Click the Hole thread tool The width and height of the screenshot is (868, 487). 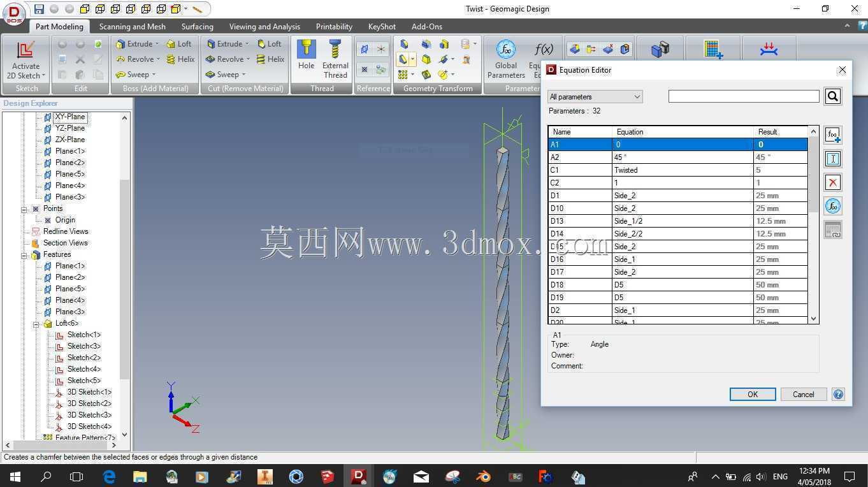(307, 55)
